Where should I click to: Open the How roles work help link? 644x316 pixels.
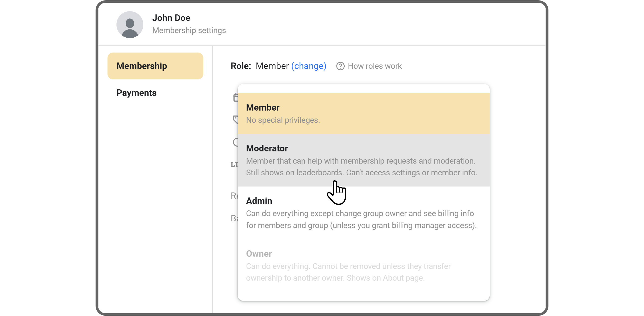pyautogui.click(x=375, y=66)
